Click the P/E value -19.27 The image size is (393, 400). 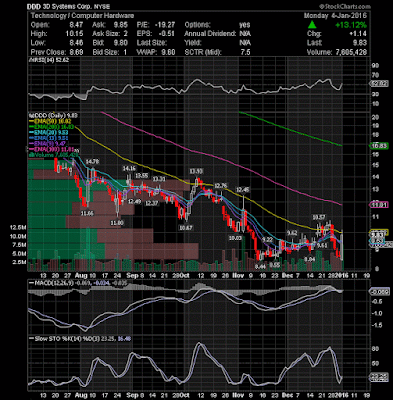[x=165, y=25]
